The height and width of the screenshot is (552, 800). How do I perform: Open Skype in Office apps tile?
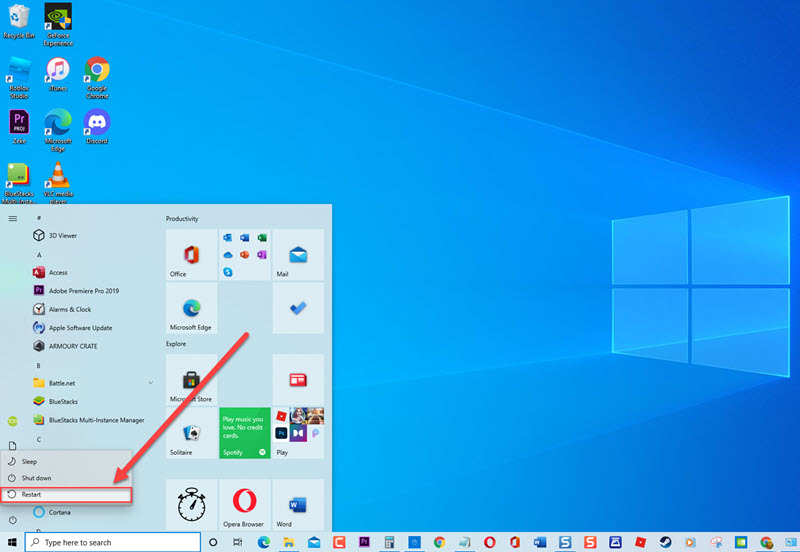coord(228,272)
